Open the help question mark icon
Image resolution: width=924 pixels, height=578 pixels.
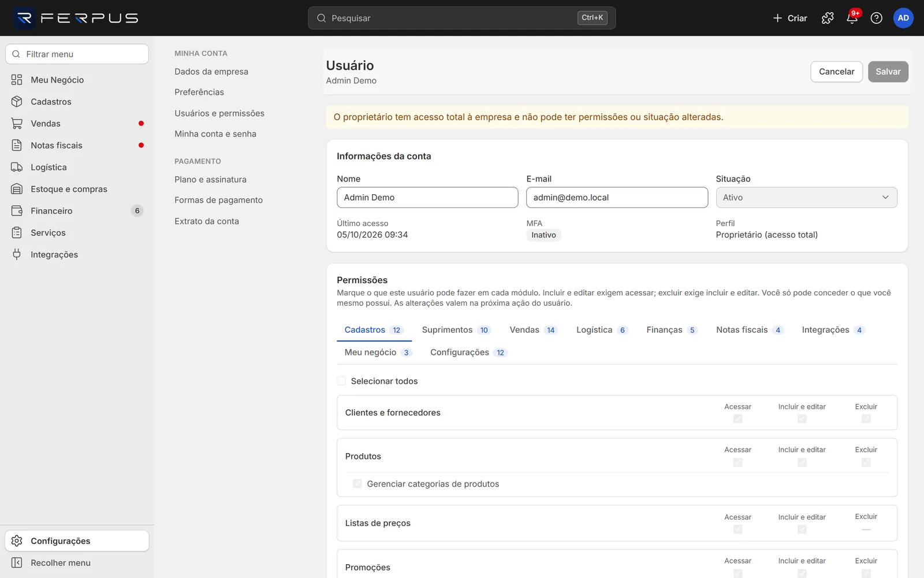click(876, 18)
